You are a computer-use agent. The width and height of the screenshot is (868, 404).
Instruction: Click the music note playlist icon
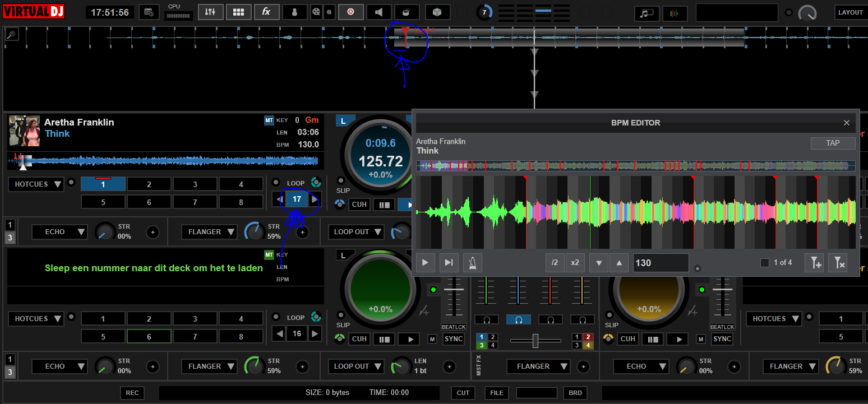[x=647, y=13]
